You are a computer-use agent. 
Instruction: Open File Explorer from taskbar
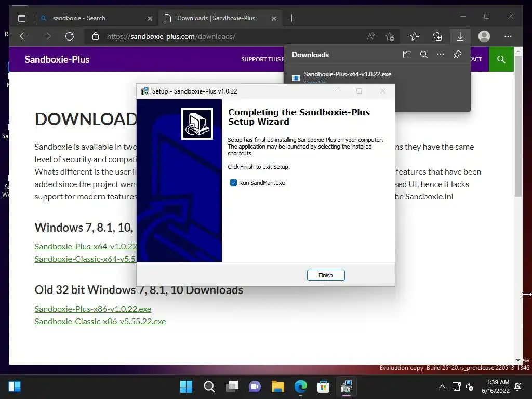pyautogui.click(x=278, y=387)
